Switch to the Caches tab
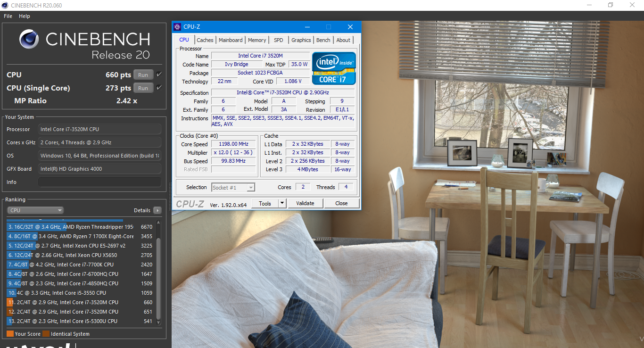Screen dimensions: 644x348 tap(205, 40)
